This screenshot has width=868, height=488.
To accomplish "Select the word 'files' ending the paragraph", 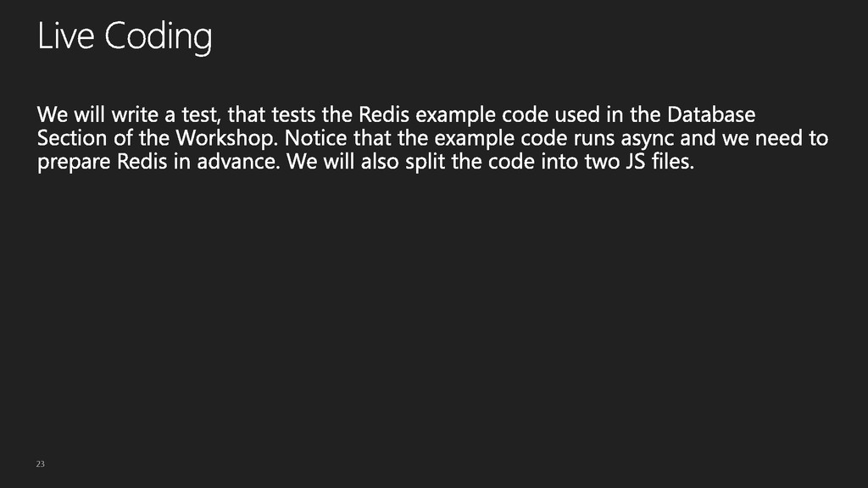I will (x=672, y=162).
